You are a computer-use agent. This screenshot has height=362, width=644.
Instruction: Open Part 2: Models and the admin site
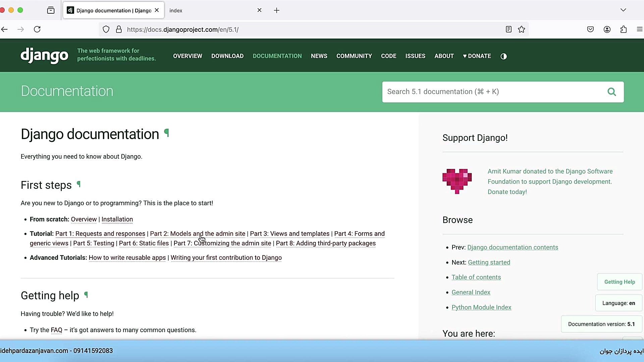pos(198,234)
